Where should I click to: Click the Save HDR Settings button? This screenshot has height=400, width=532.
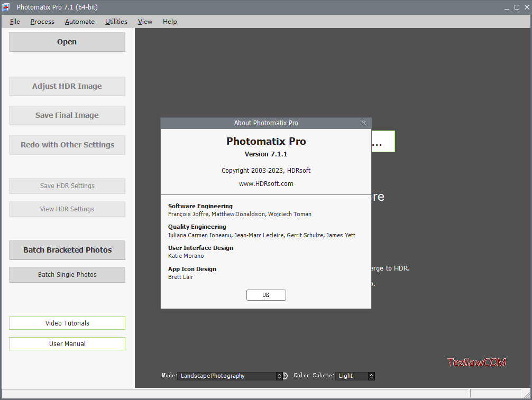coord(67,186)
